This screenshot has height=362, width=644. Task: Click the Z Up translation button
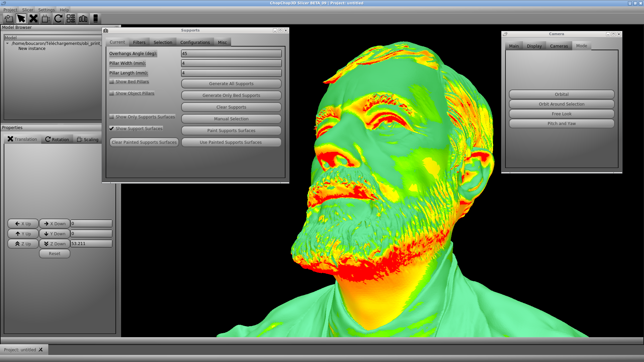(23, 244)
